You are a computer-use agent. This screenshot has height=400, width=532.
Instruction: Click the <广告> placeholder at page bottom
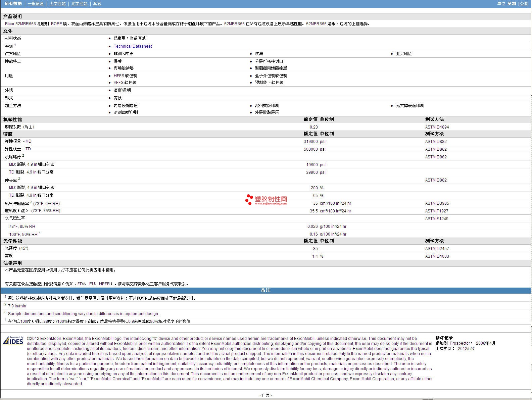click(x=265, y=395)
